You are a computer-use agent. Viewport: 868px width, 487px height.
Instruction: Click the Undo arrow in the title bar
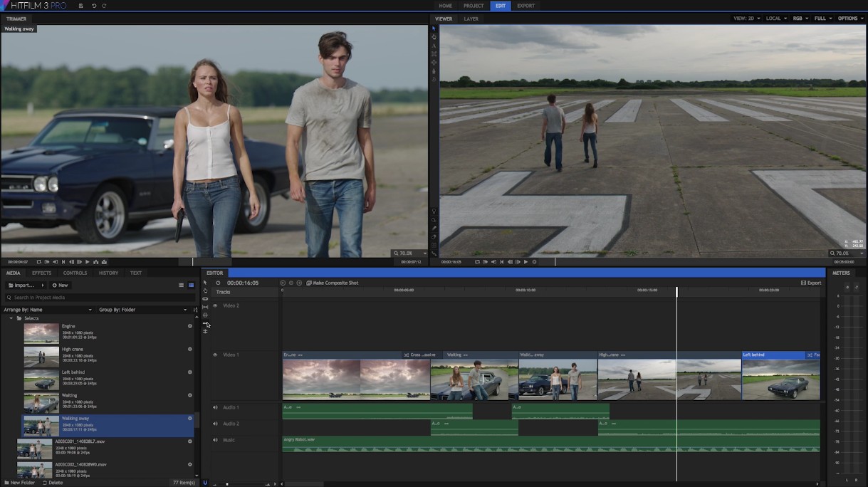point(94,6)
